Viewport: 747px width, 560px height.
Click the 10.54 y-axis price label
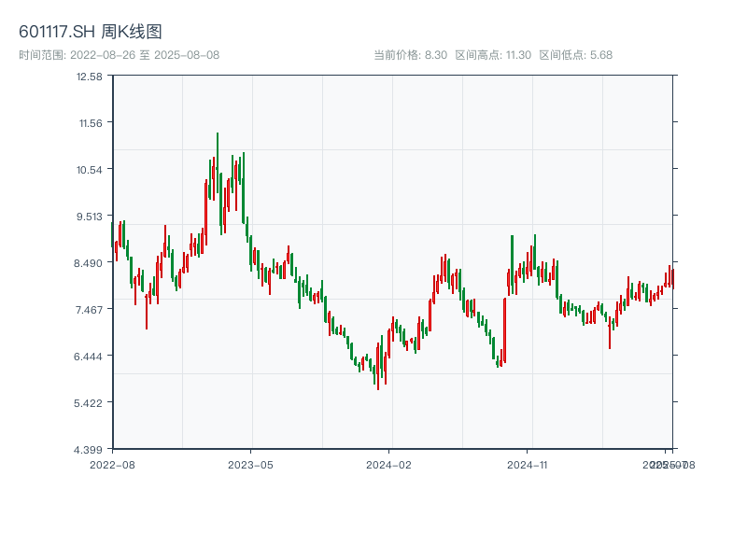91,170
